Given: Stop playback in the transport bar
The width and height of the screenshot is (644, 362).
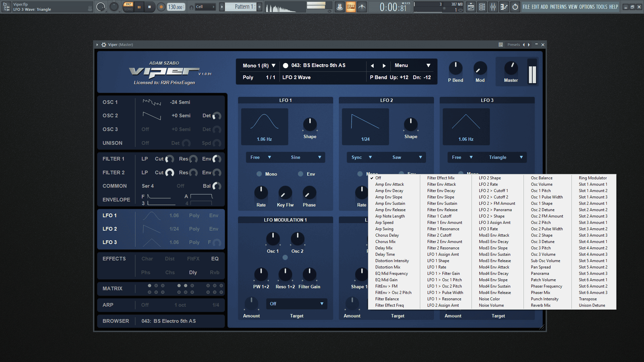Looking at the screenshot, I should [x=149, y=7].
